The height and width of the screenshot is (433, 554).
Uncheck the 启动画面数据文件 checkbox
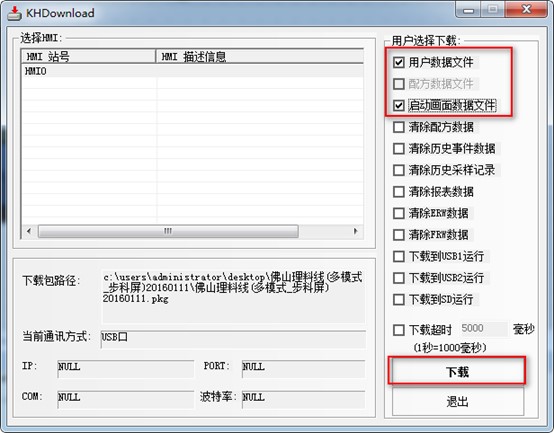[x=399, y=105]
